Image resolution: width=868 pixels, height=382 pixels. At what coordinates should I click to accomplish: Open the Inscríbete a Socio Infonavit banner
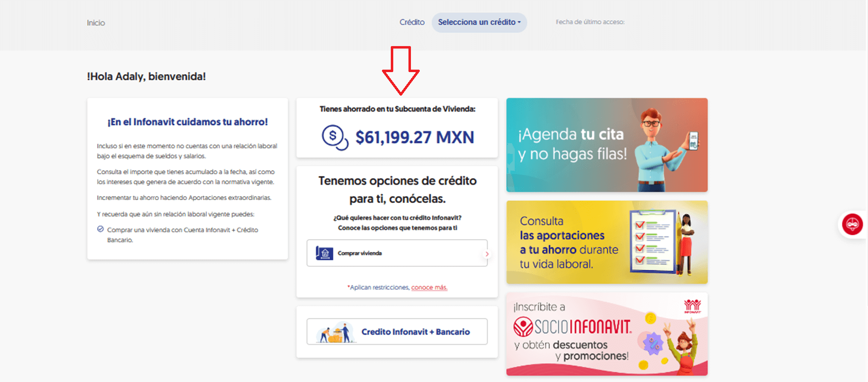(x=607, y=334)
